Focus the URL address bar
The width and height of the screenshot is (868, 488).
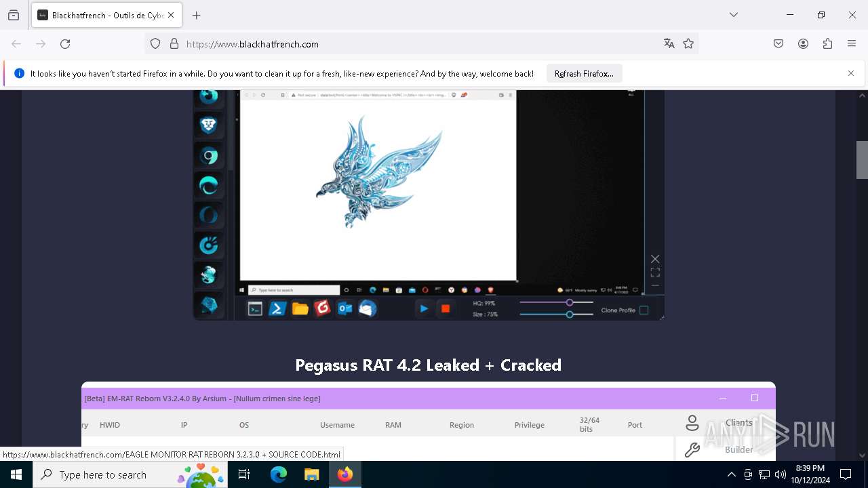[420, 44]
